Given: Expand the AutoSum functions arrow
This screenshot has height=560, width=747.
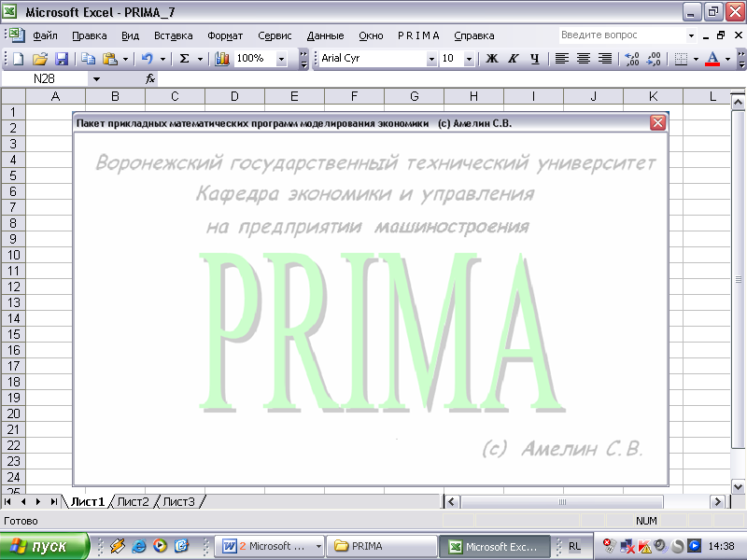Looking at the screenshot, I should pos(200,59).
